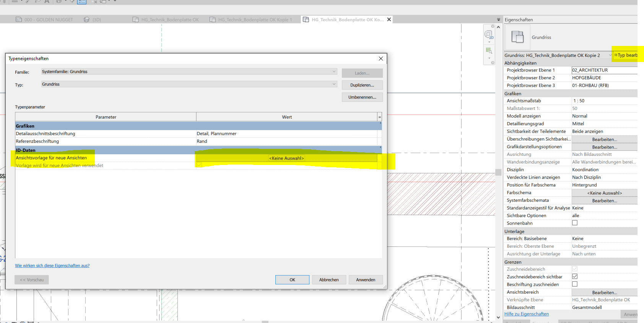The image size is (644, 323).
Task: Click the greyed Zuschneidebereich checkbox
Action: click(x=575, y=269)
